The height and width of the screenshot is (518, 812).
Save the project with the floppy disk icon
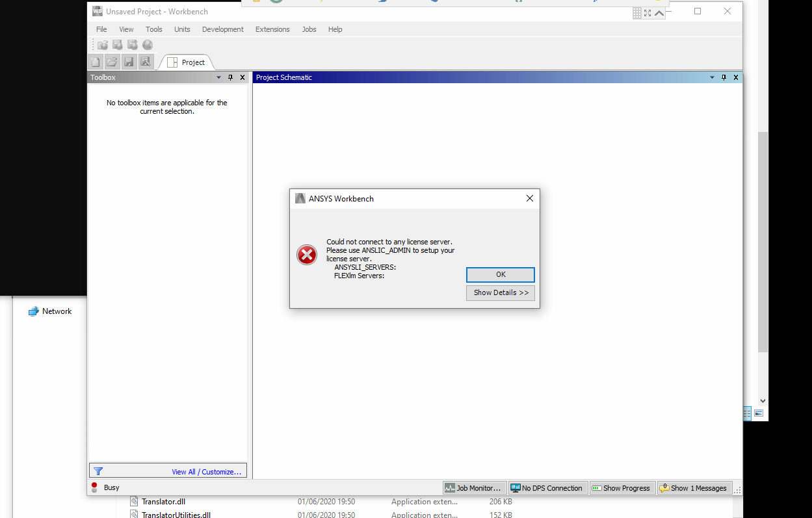coord(129,62)
